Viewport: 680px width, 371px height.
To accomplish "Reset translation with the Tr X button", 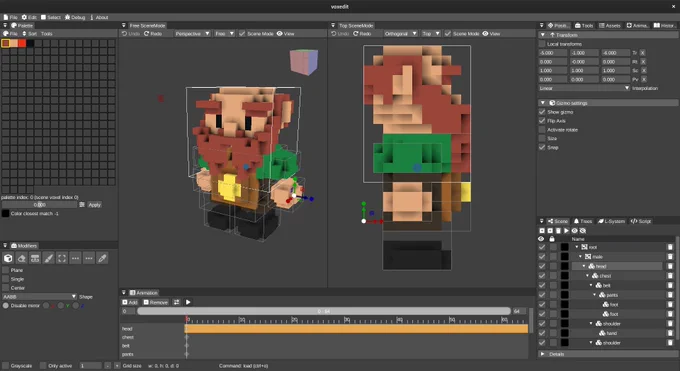I will (x=643, y=53).
